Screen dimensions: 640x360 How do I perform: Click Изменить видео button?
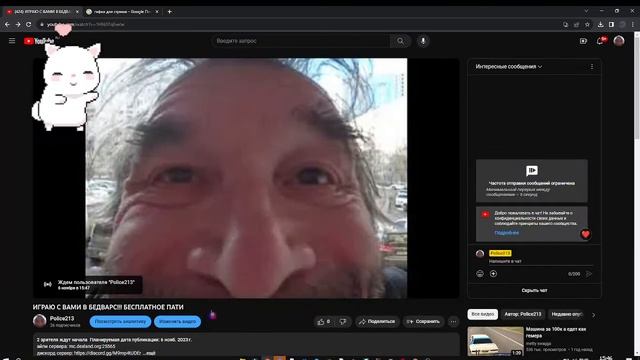(x=178, y=322)
